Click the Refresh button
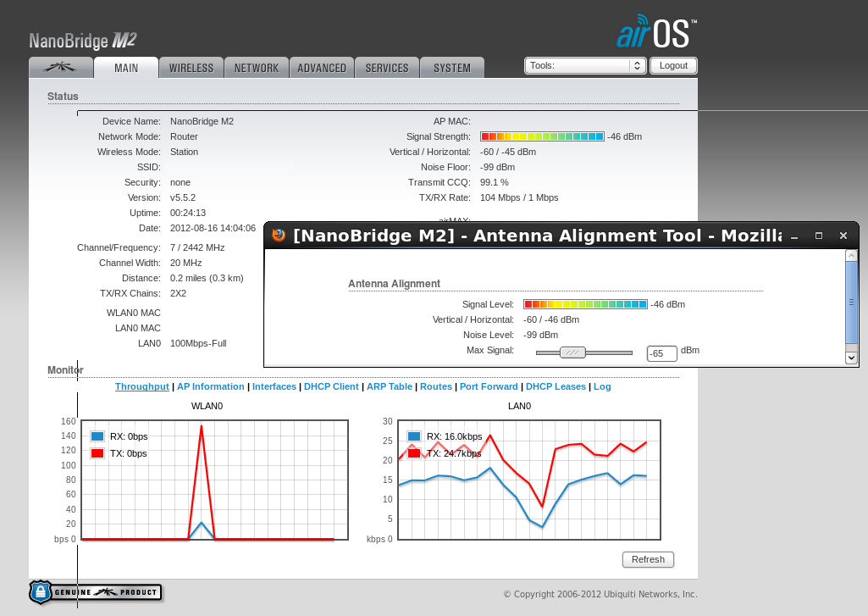 click(648, 559)
